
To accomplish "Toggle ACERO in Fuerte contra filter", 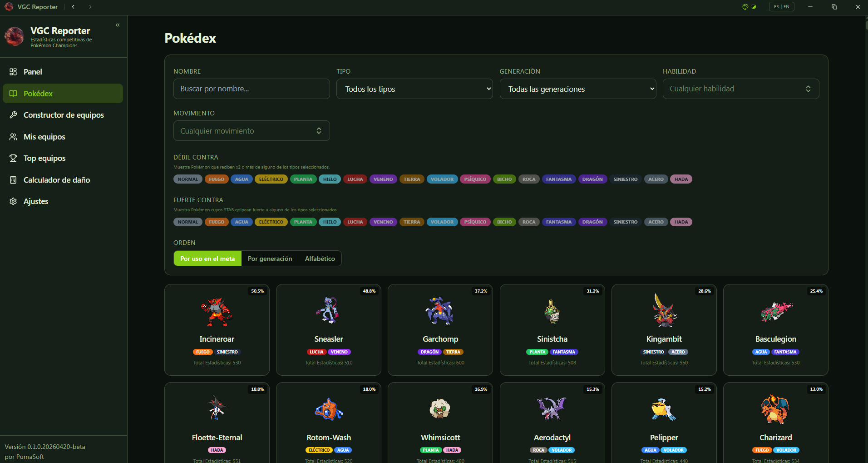I will coord(656,222).
